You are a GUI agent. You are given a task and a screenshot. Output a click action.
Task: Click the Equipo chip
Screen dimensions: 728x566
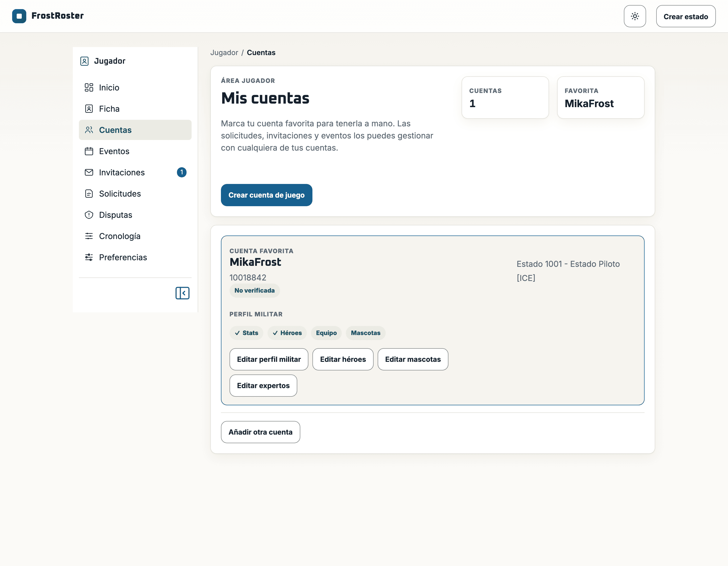point(326,333)
